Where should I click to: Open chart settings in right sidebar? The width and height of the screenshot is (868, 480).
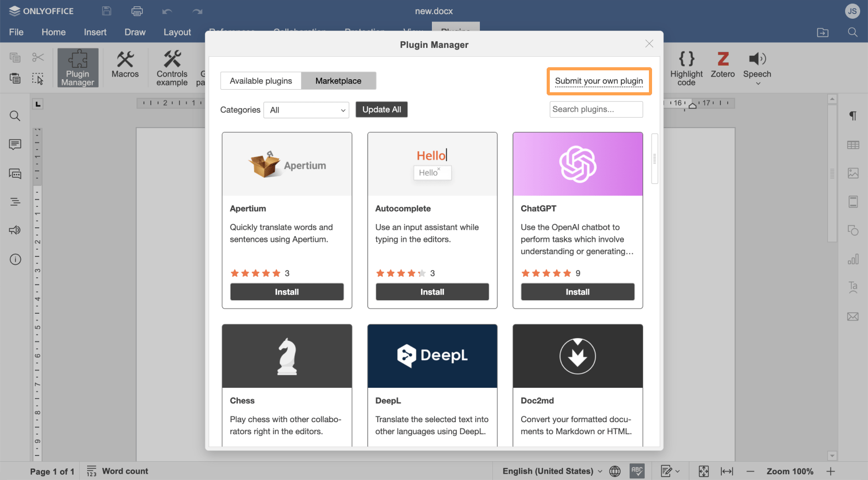tap(853, 259)
